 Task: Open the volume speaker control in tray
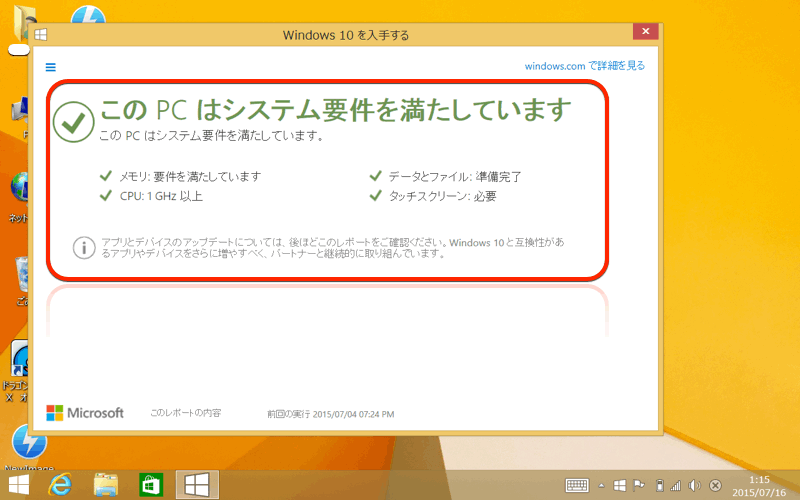(x=695, y=485)
